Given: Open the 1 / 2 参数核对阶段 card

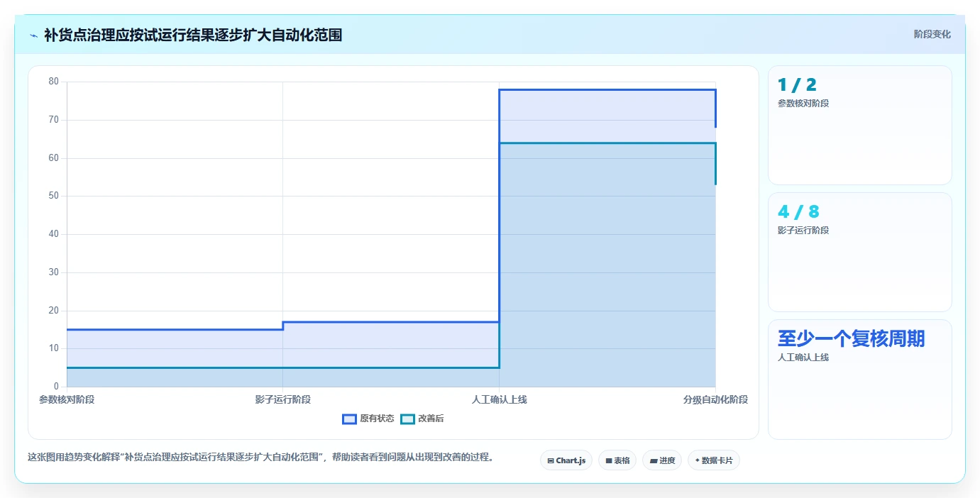Looking at the screenshot, I should tap(860, 126).
